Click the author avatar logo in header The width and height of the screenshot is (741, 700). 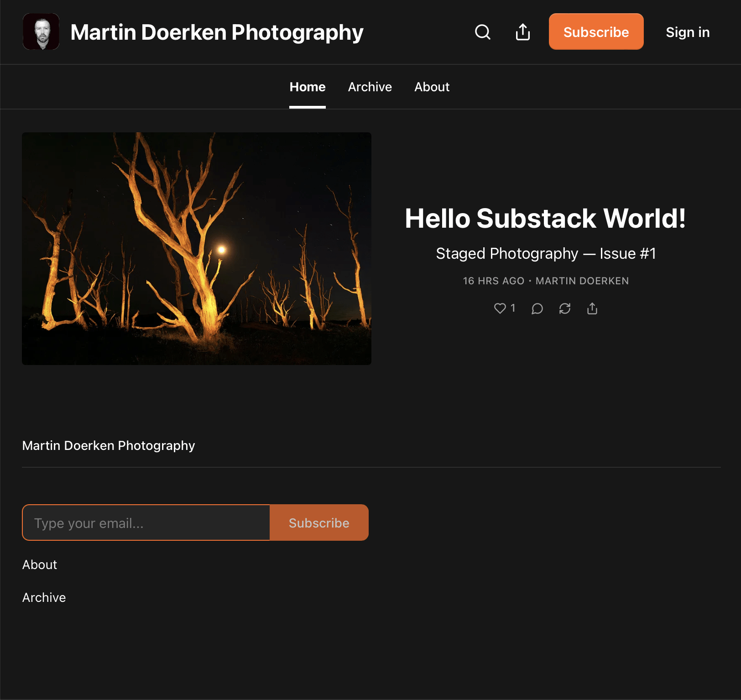coord(41,31)
